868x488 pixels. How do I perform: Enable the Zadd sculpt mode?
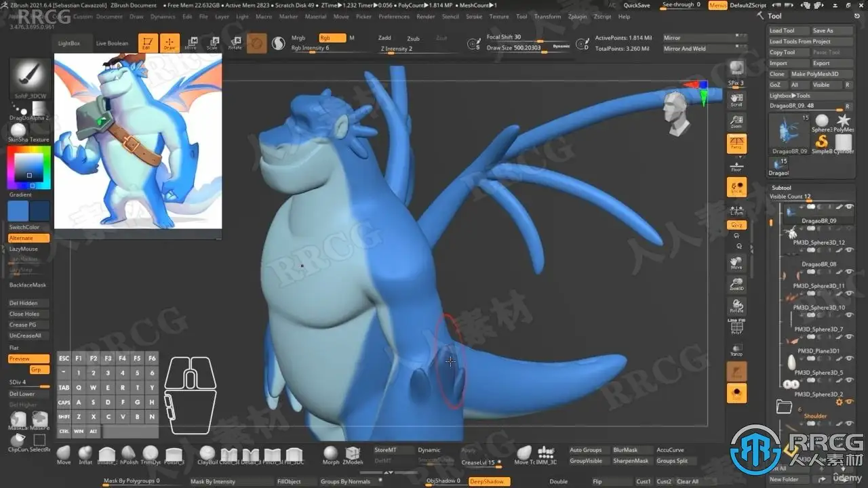pos(384,38)
